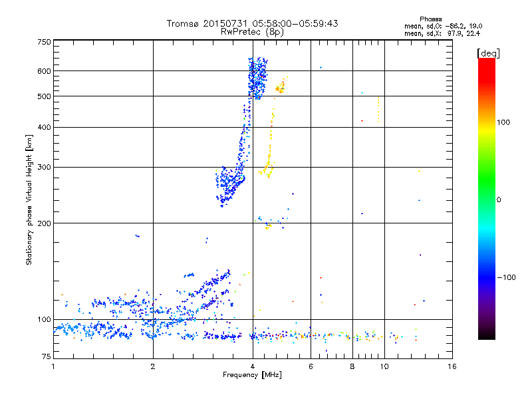Image resolution: width=532 pixels, height=399 pixels.
Task: Click the x-axis '1' tick label
Action: [x=53, y=366]
